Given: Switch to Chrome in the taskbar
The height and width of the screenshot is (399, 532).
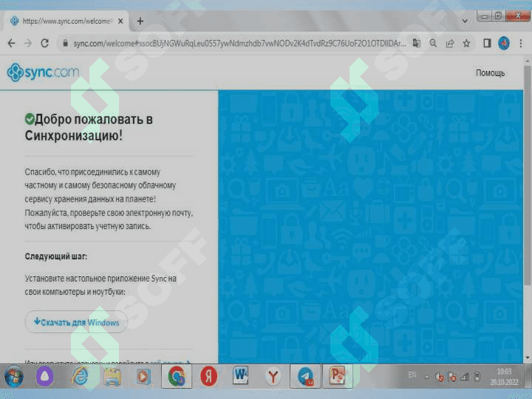Looking at the screenshot, I should pos(177,376).
